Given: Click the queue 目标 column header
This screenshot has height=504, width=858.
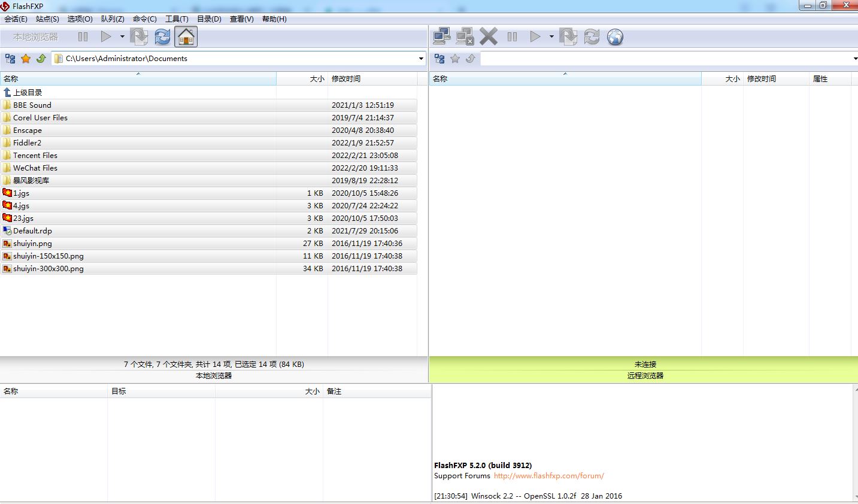Looking at the screenshot, I should pyautogui.click(x=162, y=391).
